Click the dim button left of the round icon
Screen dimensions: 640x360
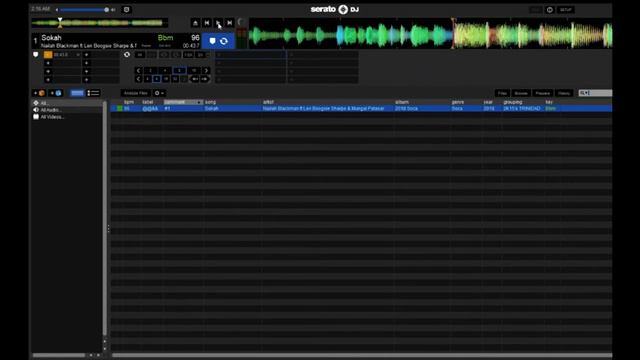[536, 9]
